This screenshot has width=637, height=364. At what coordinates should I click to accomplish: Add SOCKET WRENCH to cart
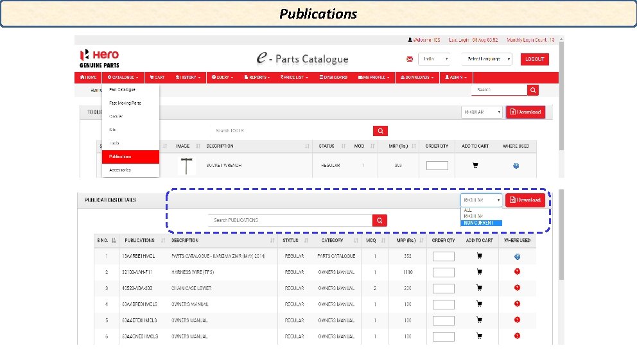coord(475,165)
